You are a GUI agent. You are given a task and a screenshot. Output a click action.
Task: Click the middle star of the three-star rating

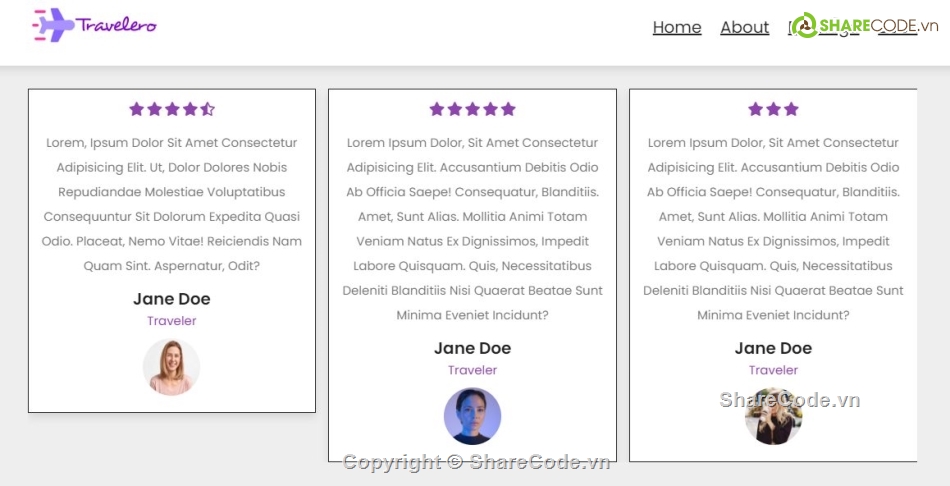point(774,109)
